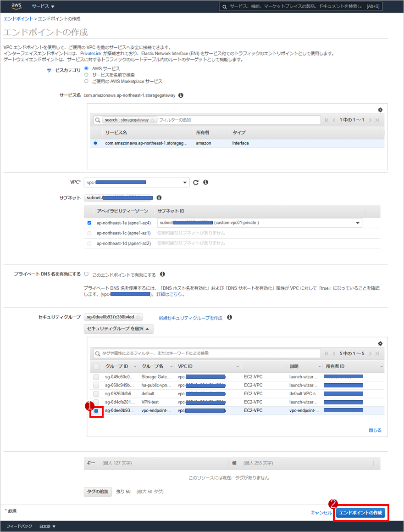
Task: Click the フィルターの追加 filter field
Action: coord(238,120)
